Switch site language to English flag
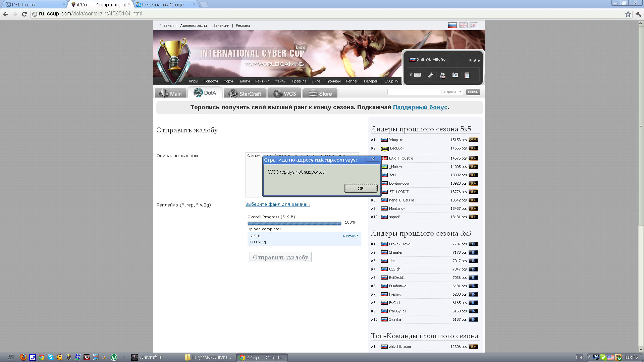This screenshot has height=362, width=644. (463, 25)
